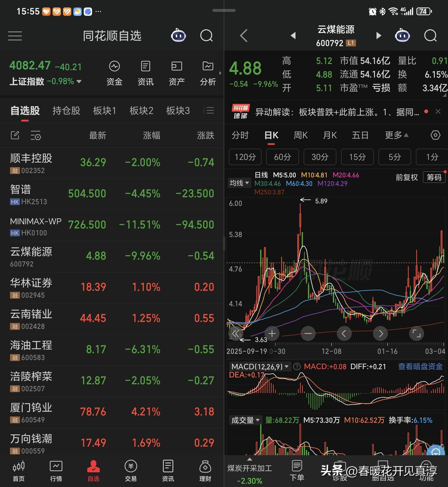Open chart settings hexagon icon
Viewport: 448px width, 487px height.
tap(435, 135)
